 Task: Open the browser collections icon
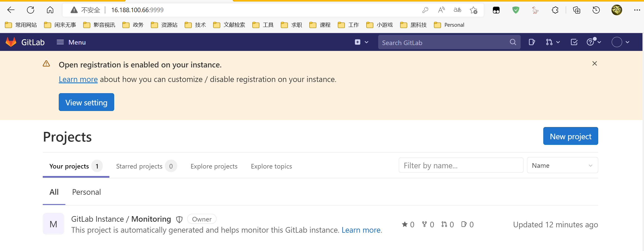[x=576, y=10]
